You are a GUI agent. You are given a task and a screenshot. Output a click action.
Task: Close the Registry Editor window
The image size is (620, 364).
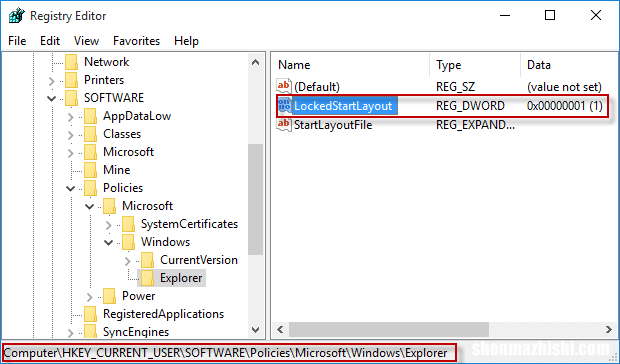point(596,16)
